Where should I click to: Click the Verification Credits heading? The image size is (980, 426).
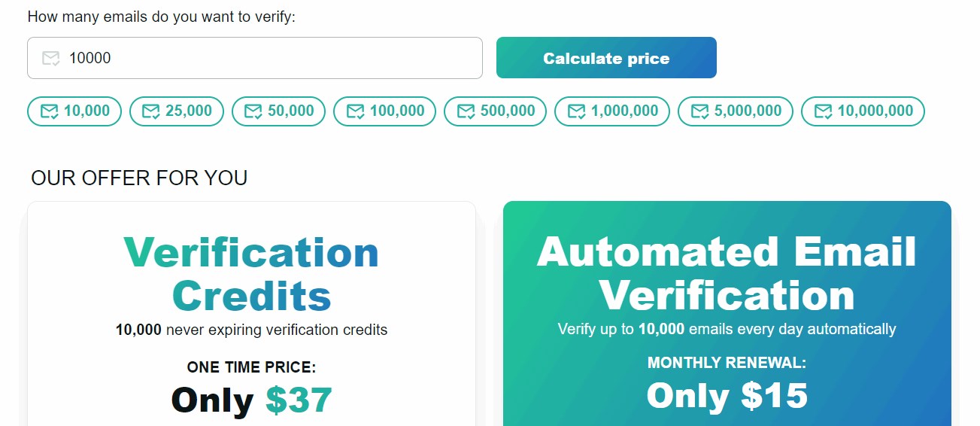click(252, 274)
